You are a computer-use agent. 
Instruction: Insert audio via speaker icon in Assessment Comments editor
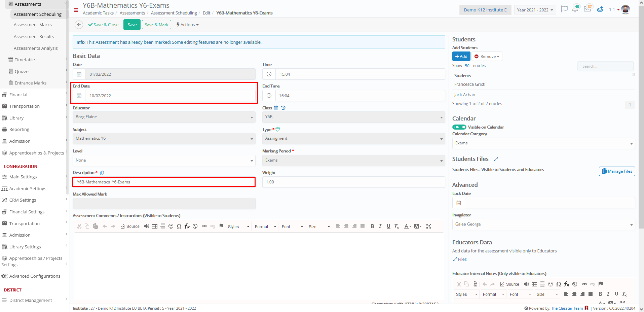click(147, 226)
